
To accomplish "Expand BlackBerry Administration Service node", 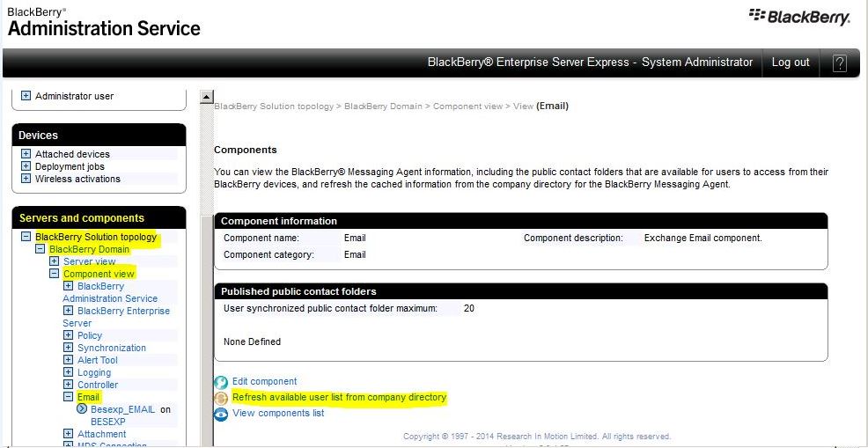I will [x=68, y=286].
